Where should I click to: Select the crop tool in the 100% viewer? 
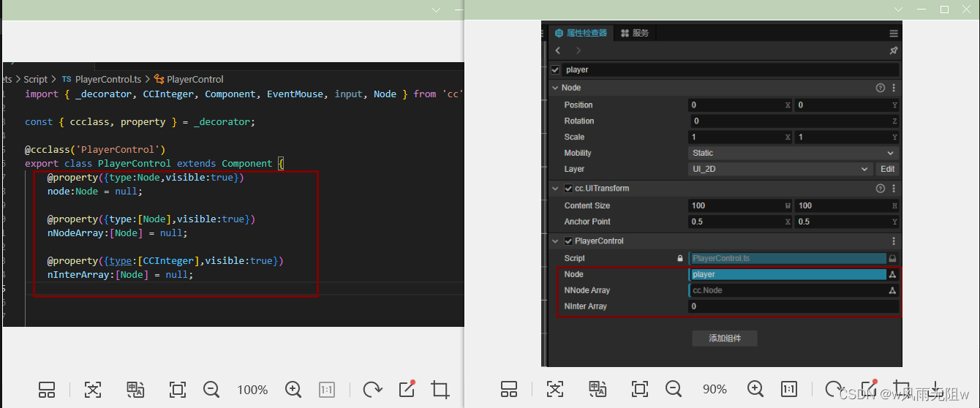[x=440, y=390]
